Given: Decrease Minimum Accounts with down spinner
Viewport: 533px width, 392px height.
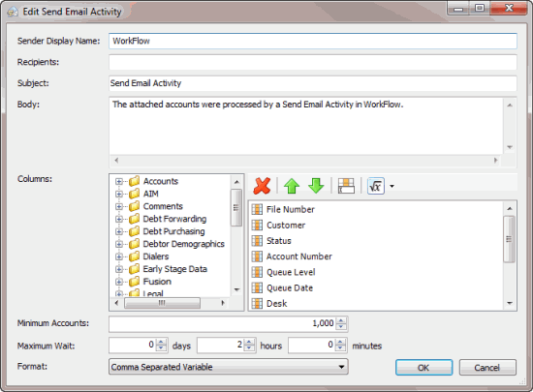Looking at the screenshot, I should (x=341, y=326).
